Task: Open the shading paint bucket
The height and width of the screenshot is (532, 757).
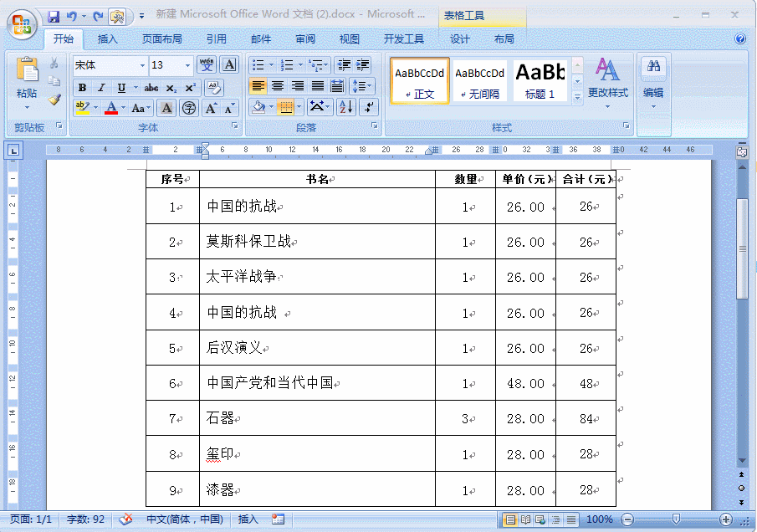Action: 258,107
